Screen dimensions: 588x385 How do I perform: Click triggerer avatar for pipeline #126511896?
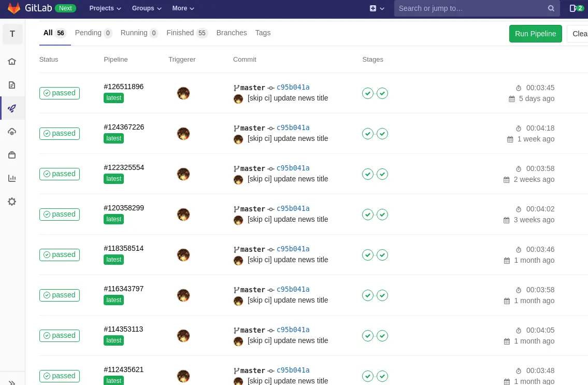183,93
